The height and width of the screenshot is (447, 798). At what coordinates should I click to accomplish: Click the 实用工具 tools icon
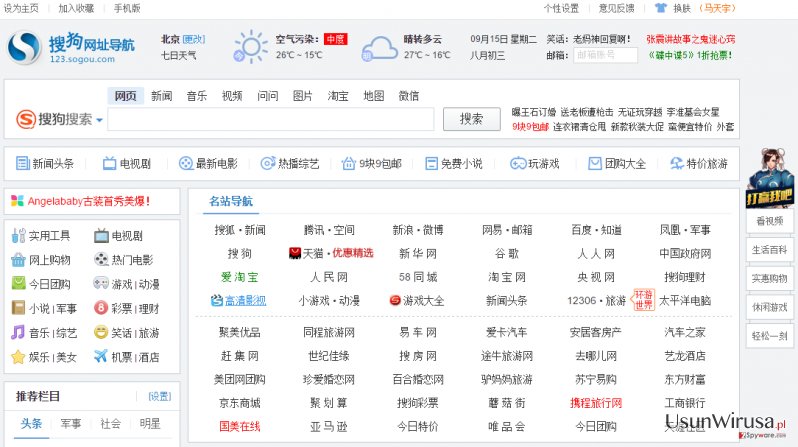[18, 236]
